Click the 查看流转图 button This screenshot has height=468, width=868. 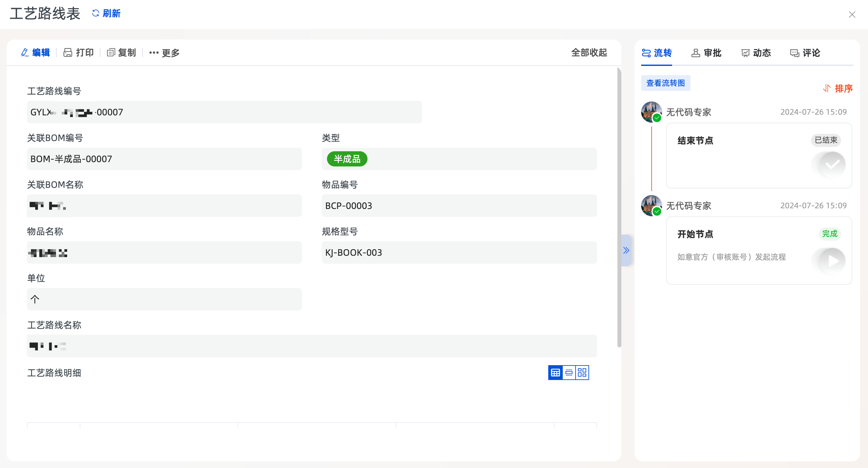coord(665,83)
